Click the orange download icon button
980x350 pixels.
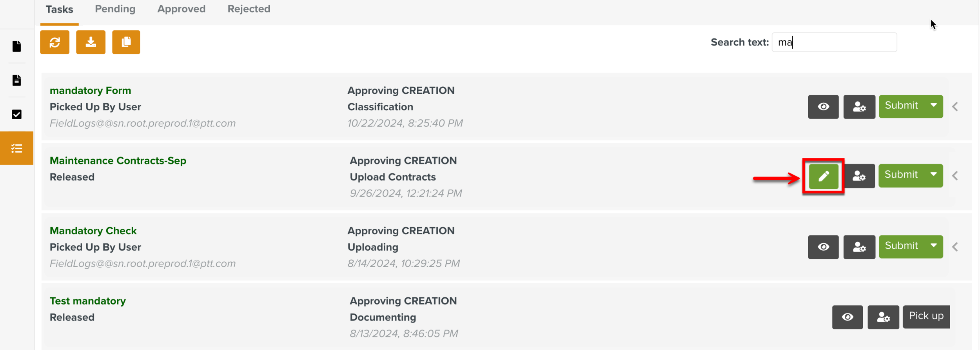tap(91, 42)
